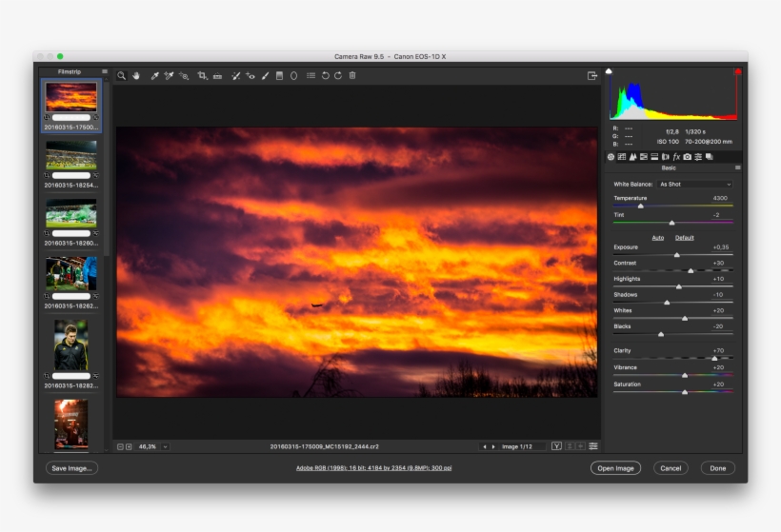Select filmstrip thumbnail 20160315-18282
Image resolution: width=781 pixels, height=532 pixels.
tap(71, 345)
